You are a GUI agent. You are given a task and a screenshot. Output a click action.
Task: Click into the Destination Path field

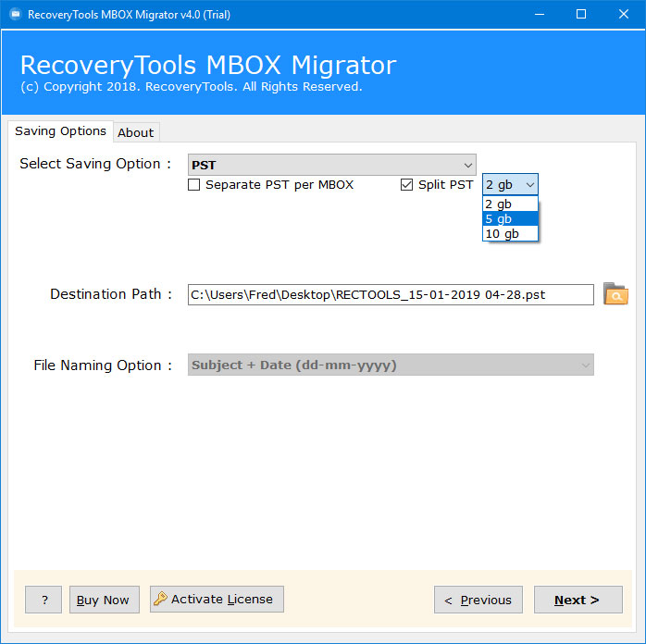click(391, 294)
